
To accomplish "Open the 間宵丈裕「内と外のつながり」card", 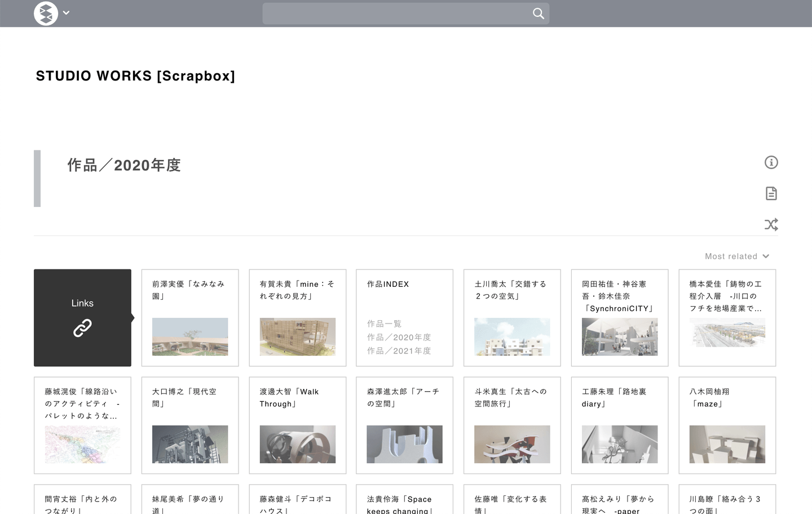I will [x=82, y=499].
